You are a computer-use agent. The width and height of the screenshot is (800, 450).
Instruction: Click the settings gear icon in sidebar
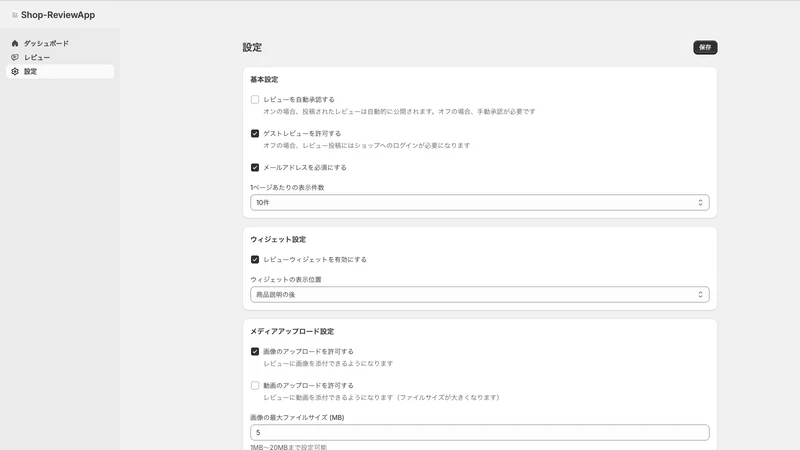pyautogui.click(x=15, y=71)
